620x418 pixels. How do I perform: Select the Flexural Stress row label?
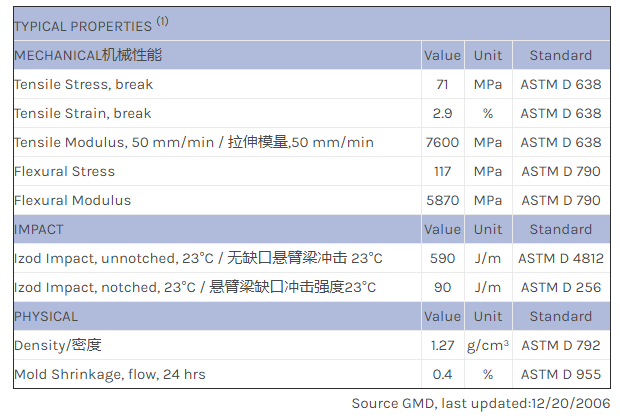point(65,171)
